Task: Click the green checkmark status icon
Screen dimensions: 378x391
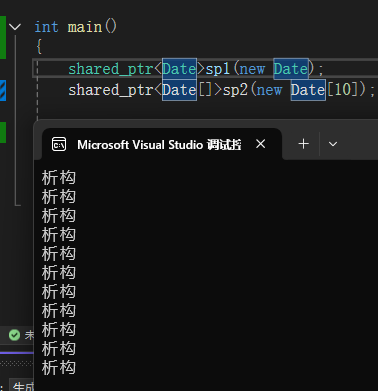Action: coord(14,335)
